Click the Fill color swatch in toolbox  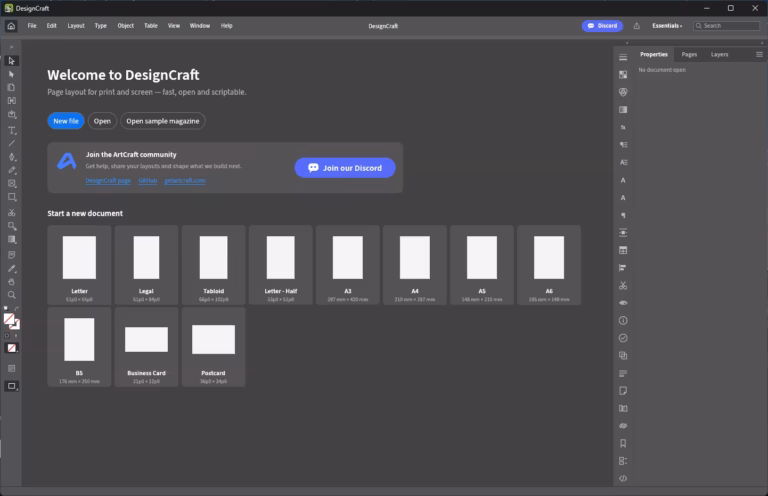pyautogui.click(x=8, y=319)
